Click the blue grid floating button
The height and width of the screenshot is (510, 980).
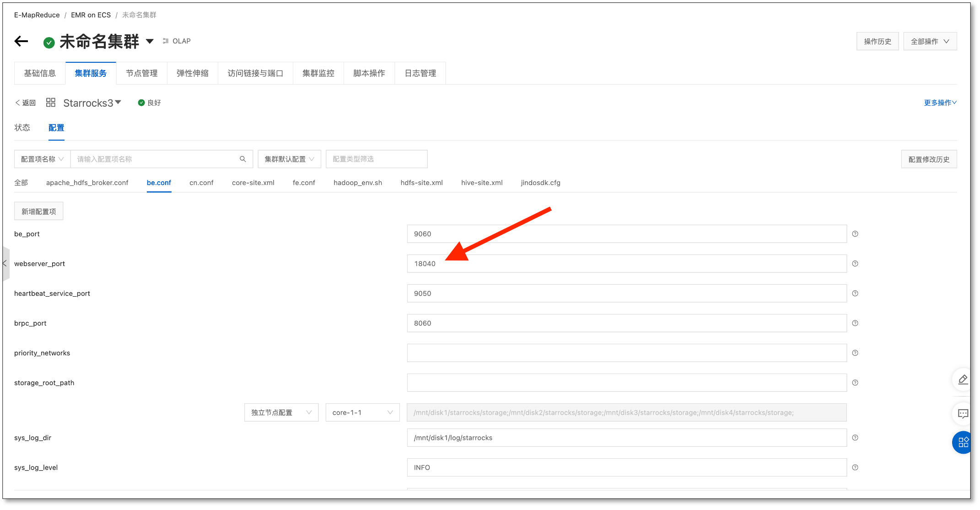pos(963,442)
